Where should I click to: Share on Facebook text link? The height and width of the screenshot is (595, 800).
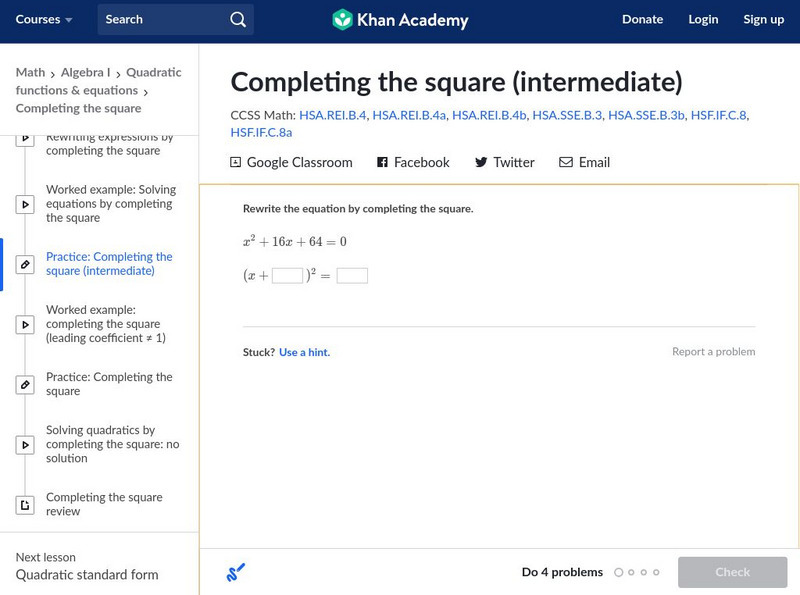point(421,162)
